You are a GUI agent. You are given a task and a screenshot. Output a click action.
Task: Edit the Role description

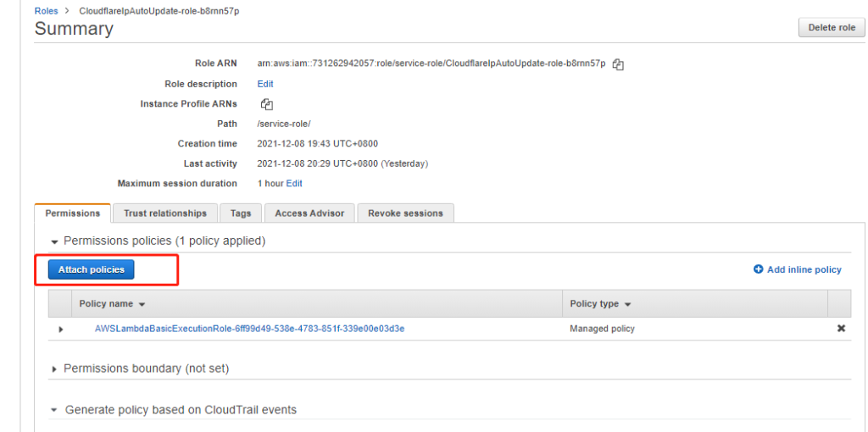[265, 85]
